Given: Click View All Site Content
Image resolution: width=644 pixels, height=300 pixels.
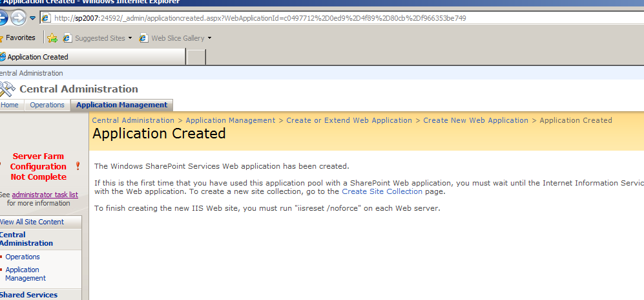Looking at the screenshot, I should click(32, 222).
